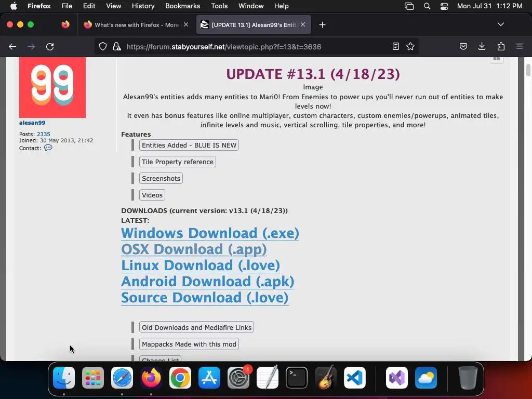Image resolution: width=532 pixels, height=399 pixels.
Task: Show site security padlock info
Action: (117, 46)
